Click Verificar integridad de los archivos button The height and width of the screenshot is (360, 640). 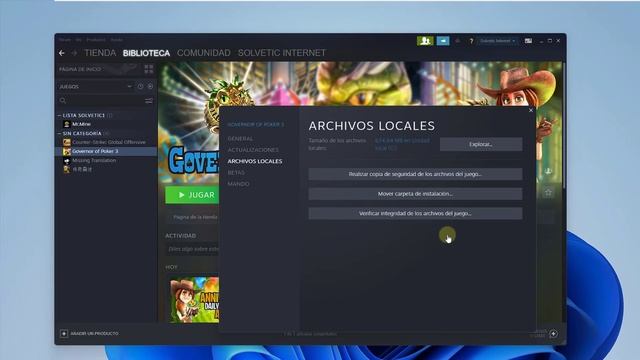tap(415, 213)
